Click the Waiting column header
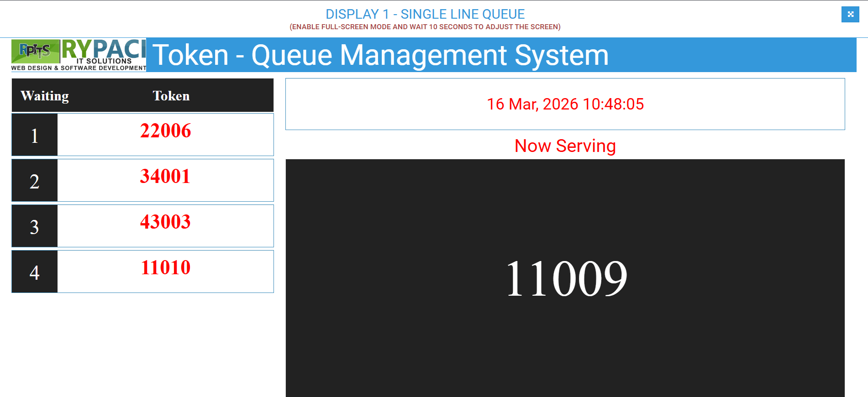 point(45,96)
